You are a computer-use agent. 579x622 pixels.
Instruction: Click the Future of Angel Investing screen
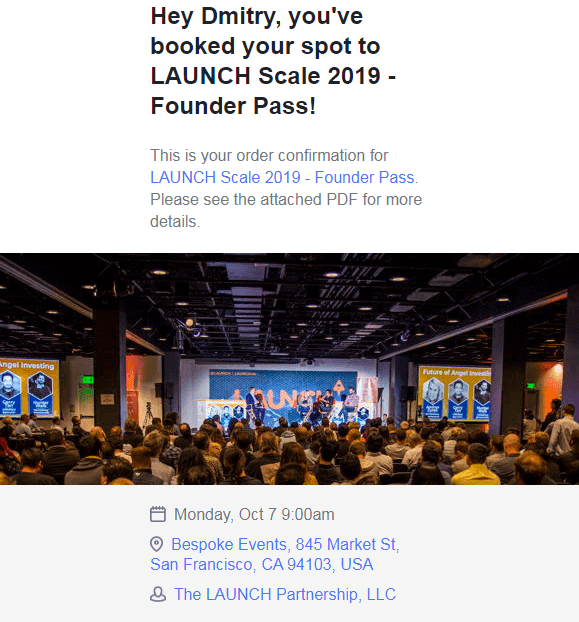point(455,393)
